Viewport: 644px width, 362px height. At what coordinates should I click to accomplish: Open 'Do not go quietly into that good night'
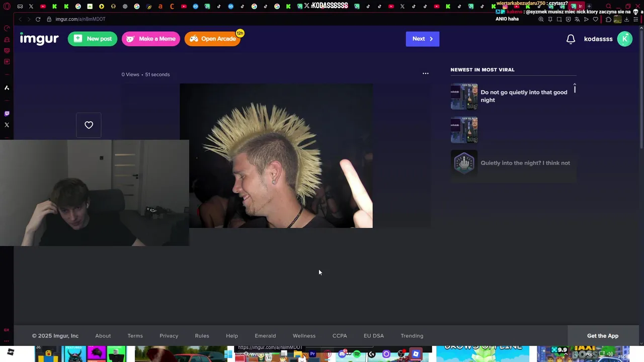tap(524, 96)
